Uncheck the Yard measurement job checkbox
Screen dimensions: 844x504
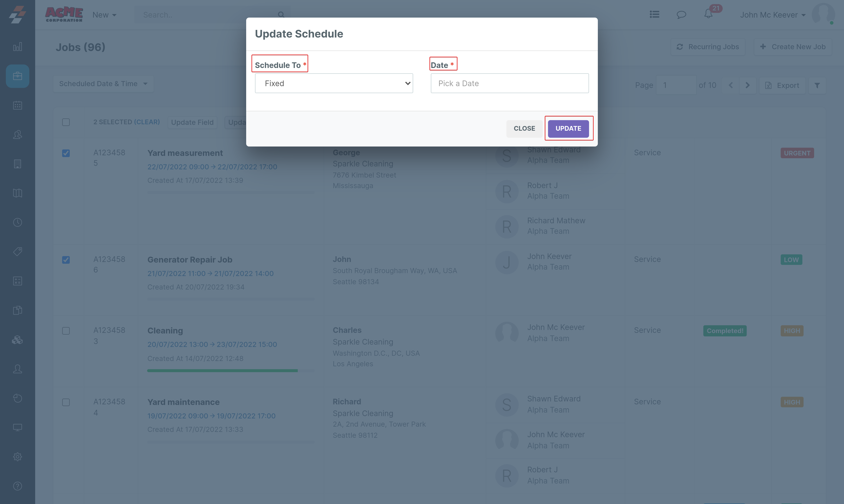tap(66, 153)
